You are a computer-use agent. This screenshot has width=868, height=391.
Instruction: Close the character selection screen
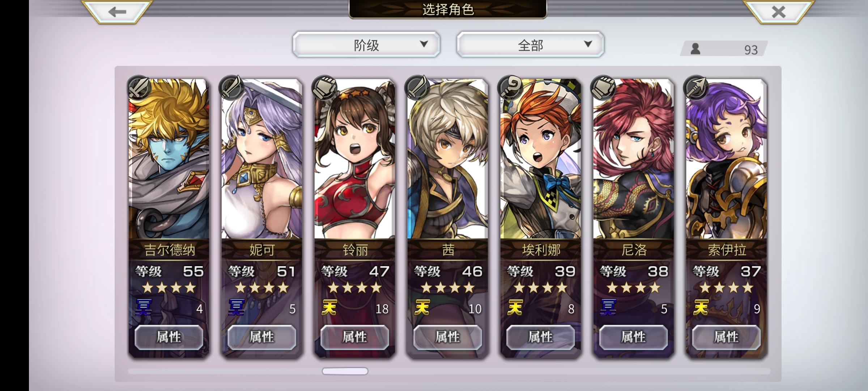coord(778,12)
